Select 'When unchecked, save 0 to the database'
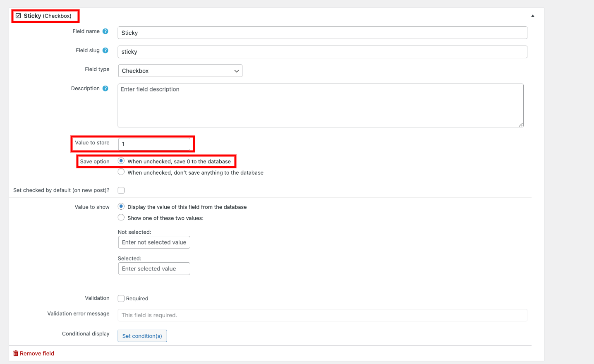The image size is (594, 364). point(121,161)
